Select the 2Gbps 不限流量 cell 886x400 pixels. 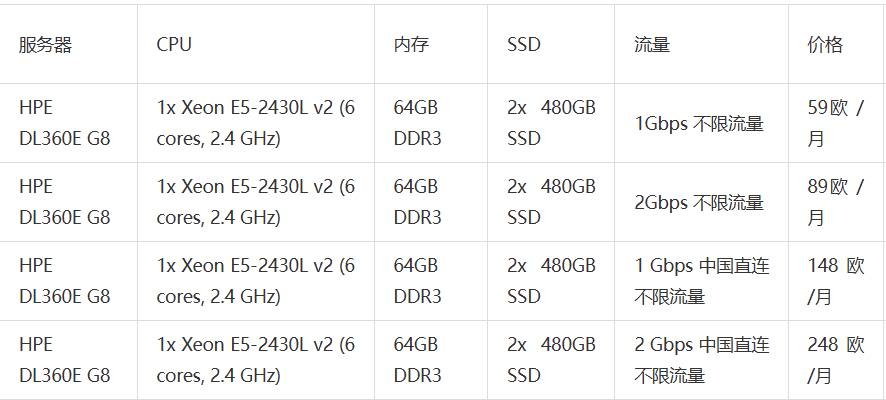click(x=702, y=202)
